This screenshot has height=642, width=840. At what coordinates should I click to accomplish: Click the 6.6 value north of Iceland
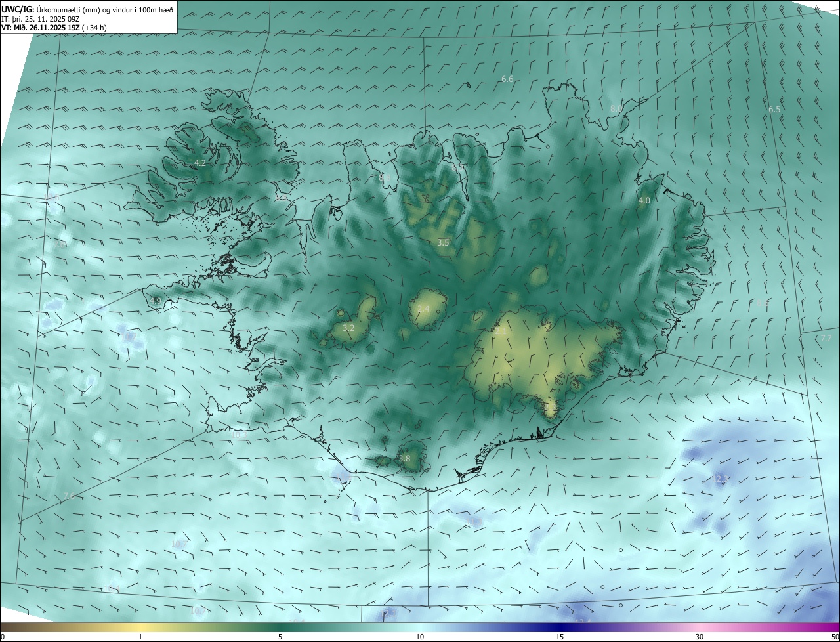(507, 79)
